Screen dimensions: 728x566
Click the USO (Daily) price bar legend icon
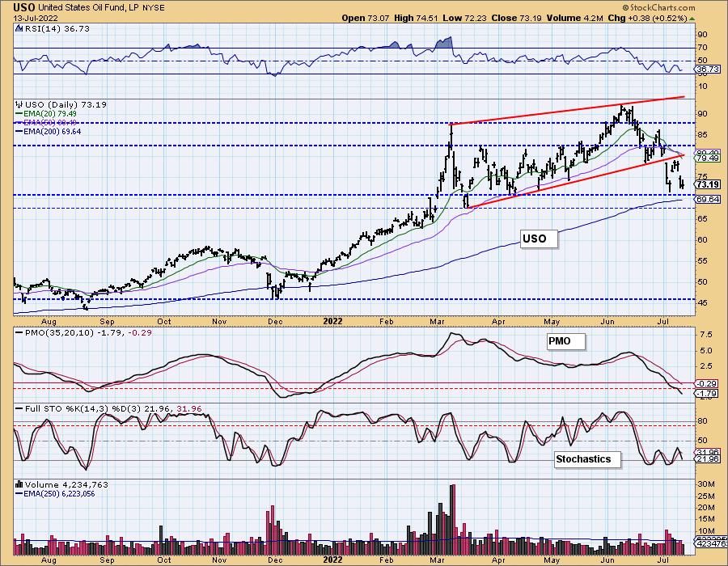pyautogui.click(x=19, y=104)
